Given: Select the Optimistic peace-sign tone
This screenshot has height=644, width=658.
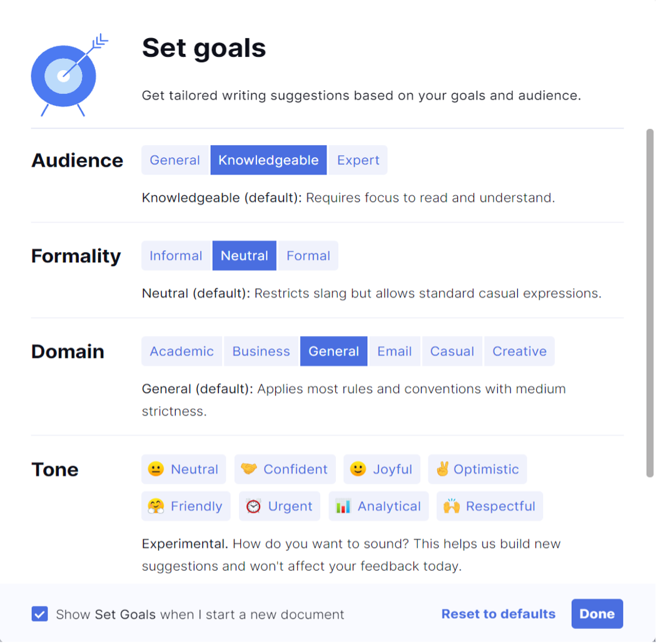Looking at the screenshot, I should [x=478, y=470].
